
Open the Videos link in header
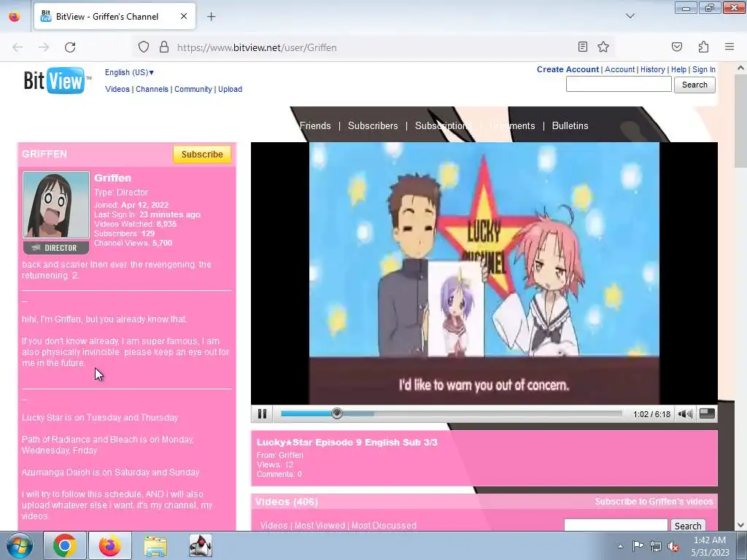[x=117, y=89]
